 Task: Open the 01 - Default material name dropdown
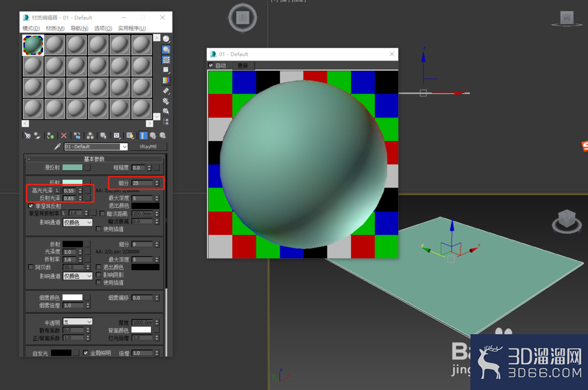[x=123, y=147]
